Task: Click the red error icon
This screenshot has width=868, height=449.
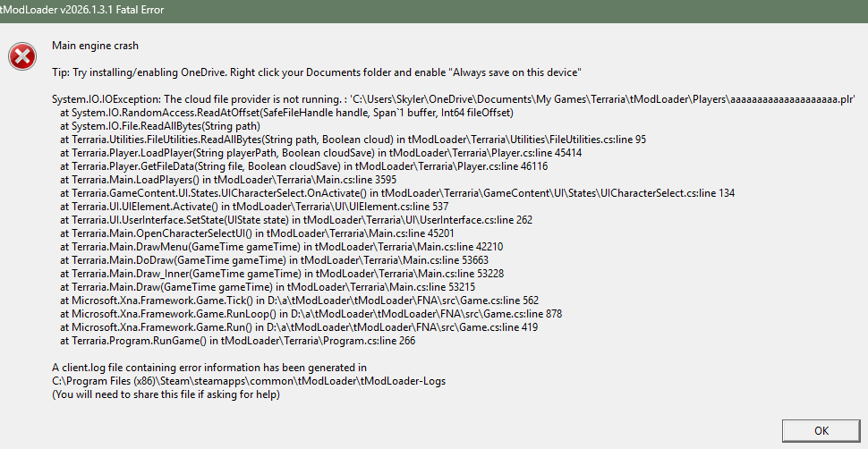Action: (x=22, y=56)
